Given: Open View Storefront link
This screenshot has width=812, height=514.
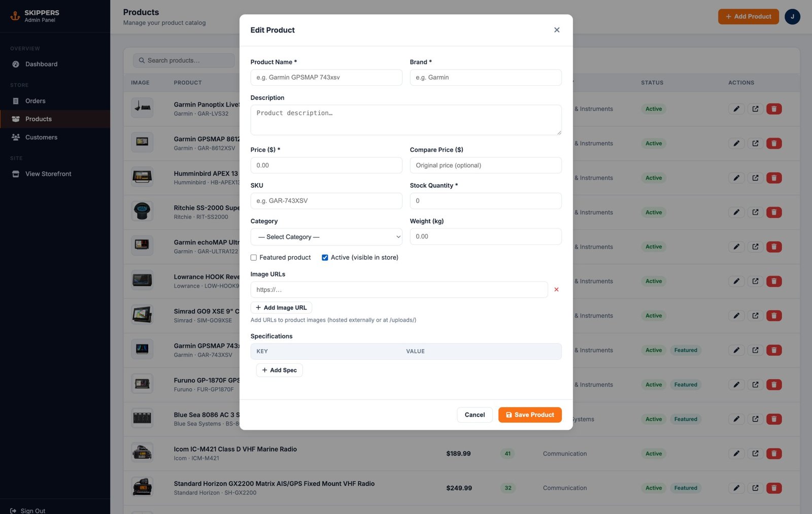Looking at the screenshot, I should tap(55, 174).
